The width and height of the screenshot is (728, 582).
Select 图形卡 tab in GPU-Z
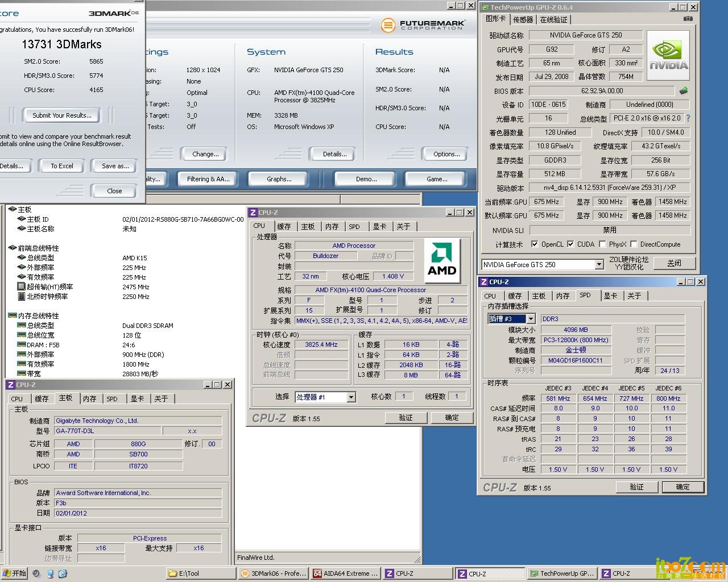point(495,19)
